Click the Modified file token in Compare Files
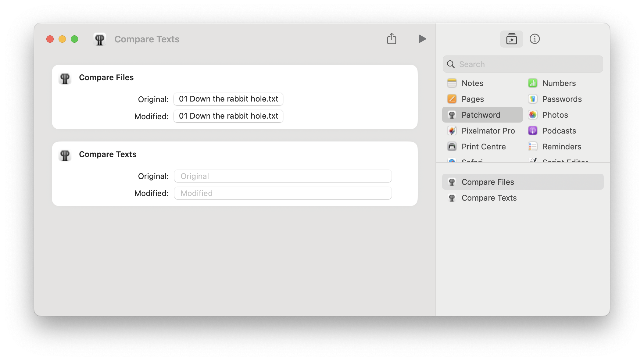 pyautogui.click(x=228, y=116)
